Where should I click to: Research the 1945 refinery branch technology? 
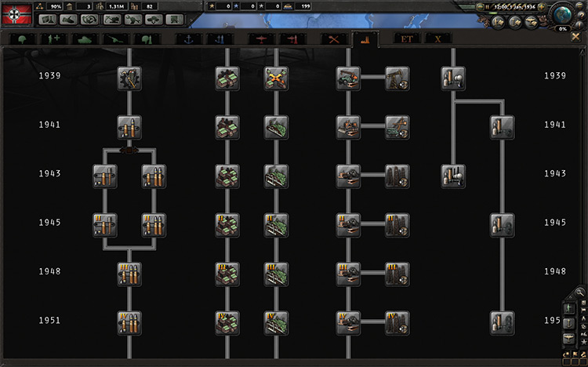pos(502,225)
